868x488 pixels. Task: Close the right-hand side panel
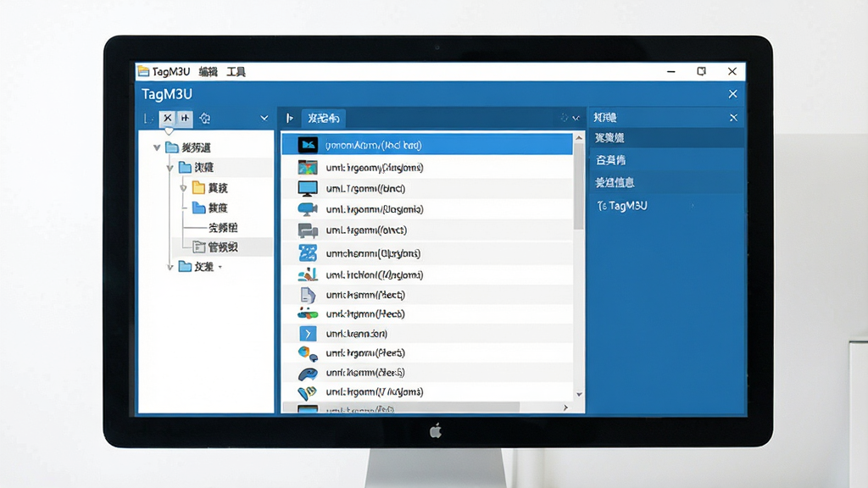click(x=733, y=118)
